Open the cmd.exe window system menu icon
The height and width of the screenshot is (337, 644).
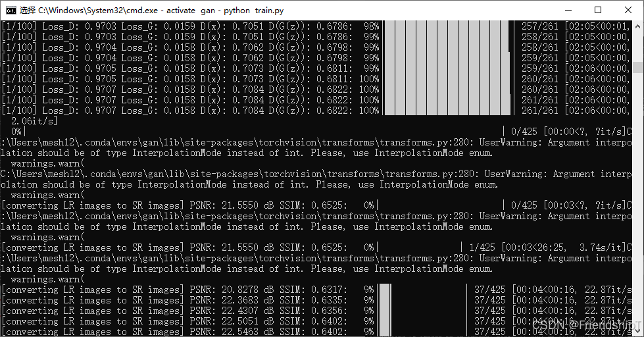click(x=11, y=11)
